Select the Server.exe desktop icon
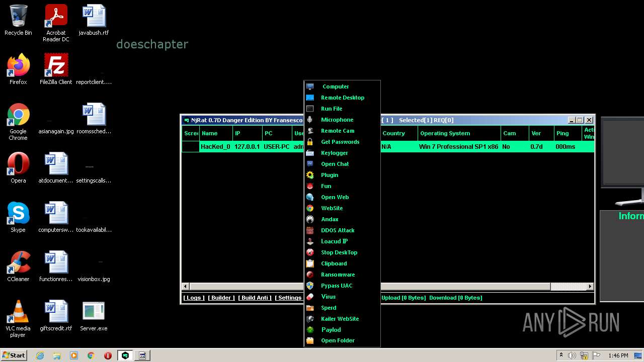The image size is (644, 362). tap(93, 317)
